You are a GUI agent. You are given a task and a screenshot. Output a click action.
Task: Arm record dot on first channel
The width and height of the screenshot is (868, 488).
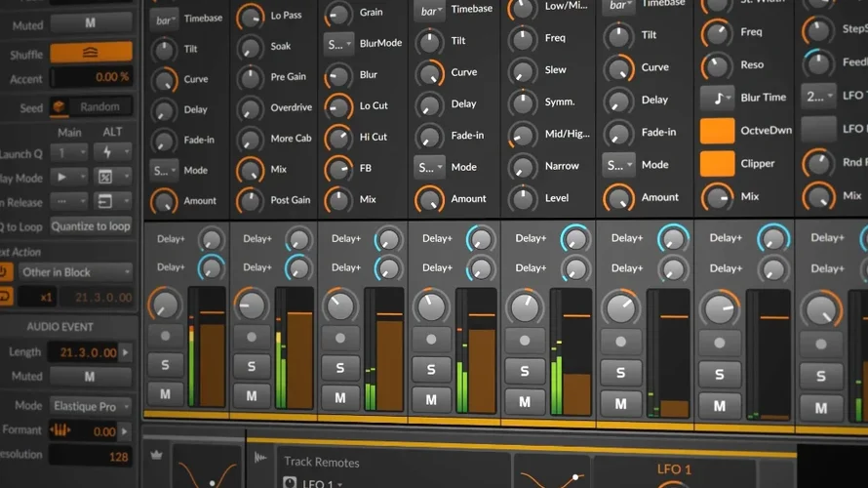pyautogui.click(x=165, y=336)
